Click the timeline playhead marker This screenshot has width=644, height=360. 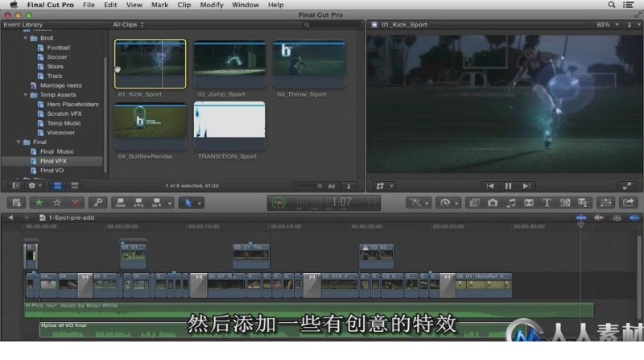point(580,225)
